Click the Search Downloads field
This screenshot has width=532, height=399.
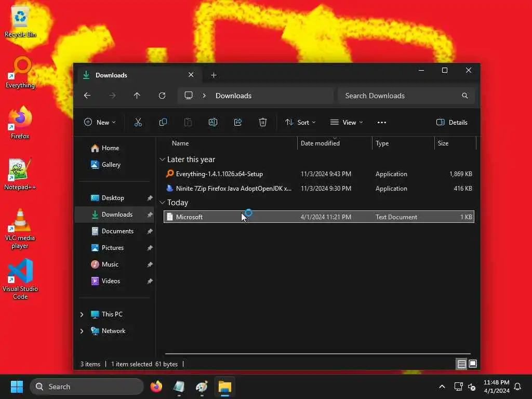pyautogui.click(x=406, y=96)
